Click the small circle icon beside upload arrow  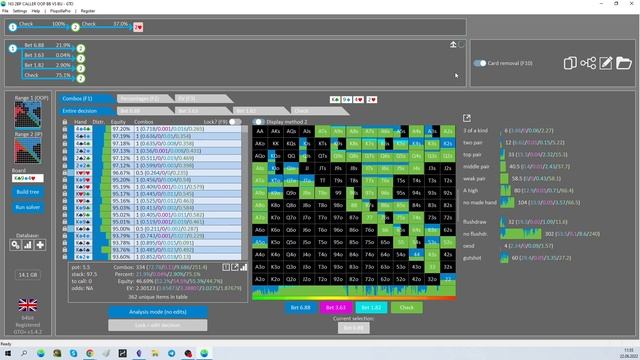(461, 44)
